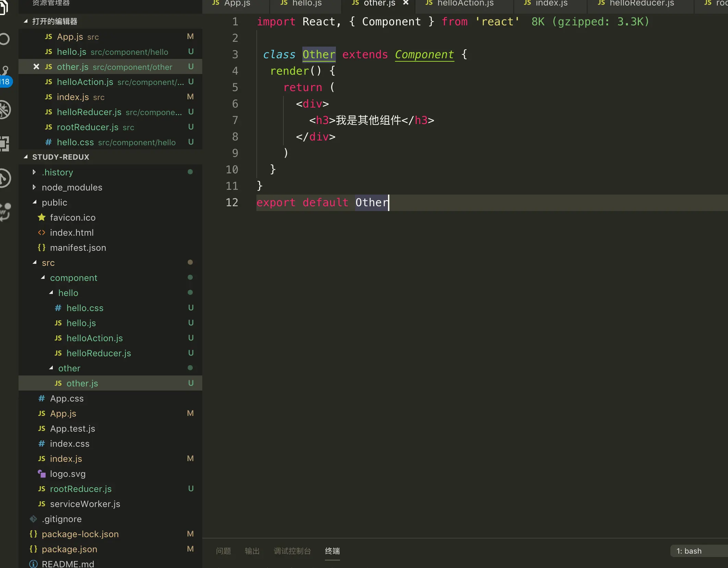728x568 pixels.
Task: Open rootReducer.js src in open editors
Action: 110,127
